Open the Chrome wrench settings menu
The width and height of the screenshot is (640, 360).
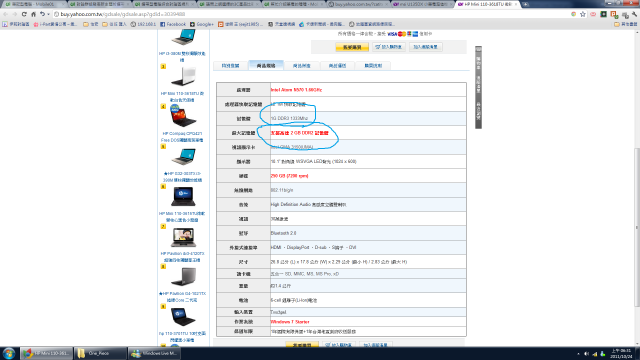pos(634,14)
